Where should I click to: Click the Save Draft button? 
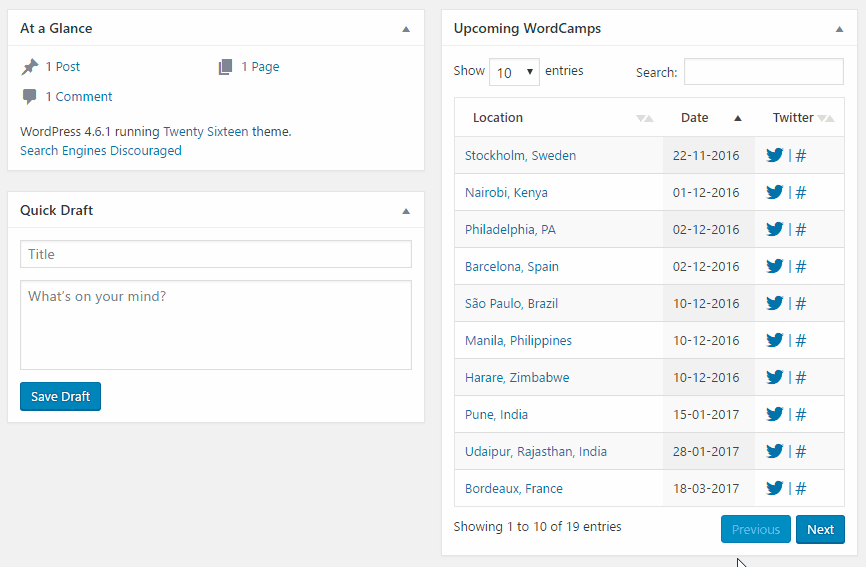click(x=60, y=396)
